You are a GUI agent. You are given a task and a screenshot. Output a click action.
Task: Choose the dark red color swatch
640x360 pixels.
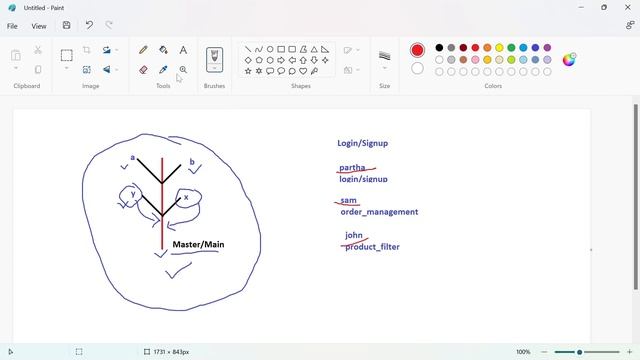pos(463,48)
